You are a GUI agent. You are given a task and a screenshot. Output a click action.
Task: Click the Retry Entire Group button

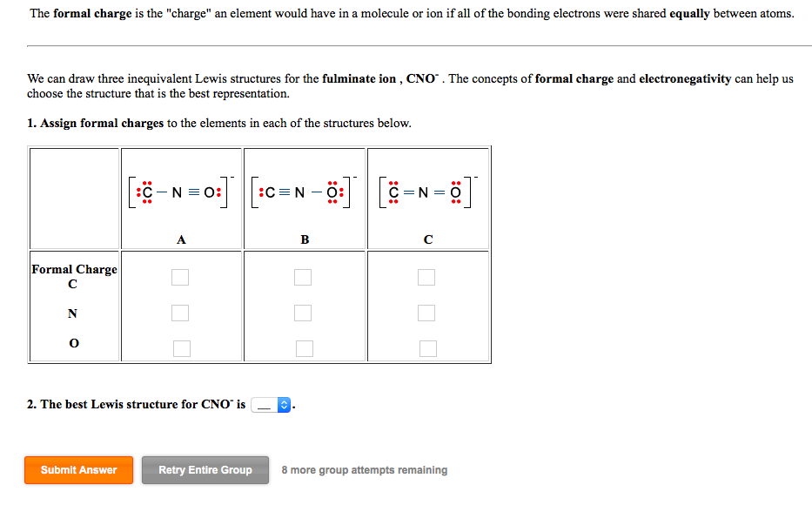tap(205, 469)
